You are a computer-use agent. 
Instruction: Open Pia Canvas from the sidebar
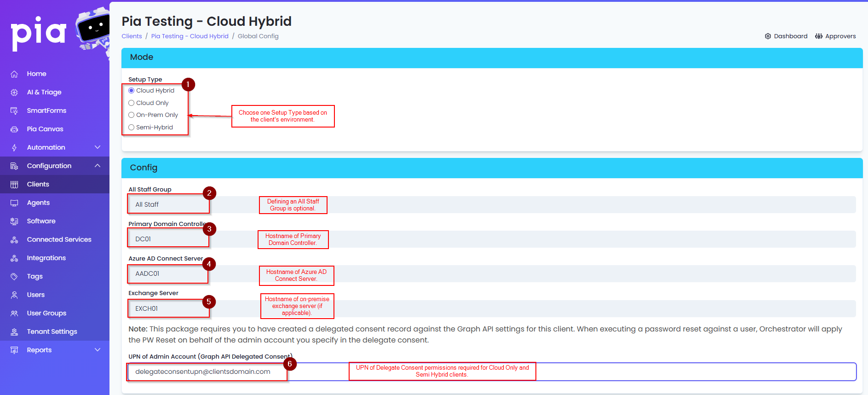(x=55, y=129)
